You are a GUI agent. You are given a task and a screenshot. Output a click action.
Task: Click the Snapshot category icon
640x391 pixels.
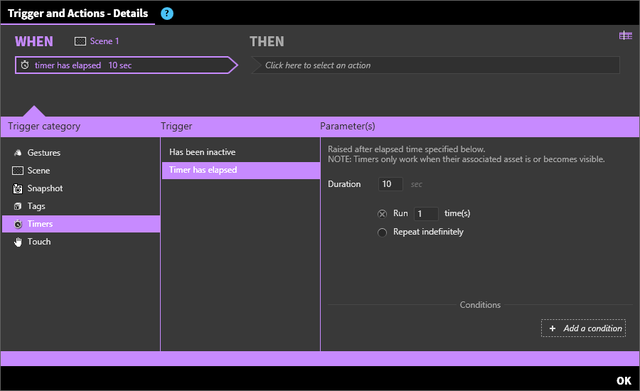tap(18, 189)
